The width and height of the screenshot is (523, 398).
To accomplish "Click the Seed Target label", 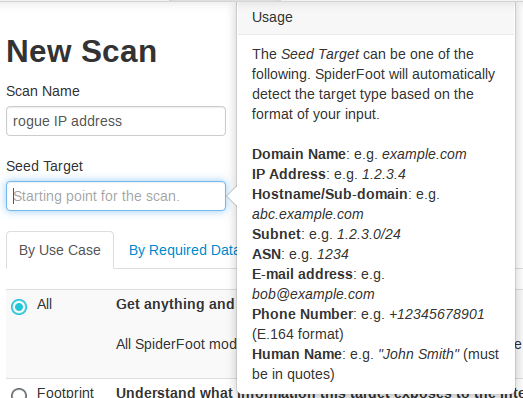I will click(x=44, y=166).
